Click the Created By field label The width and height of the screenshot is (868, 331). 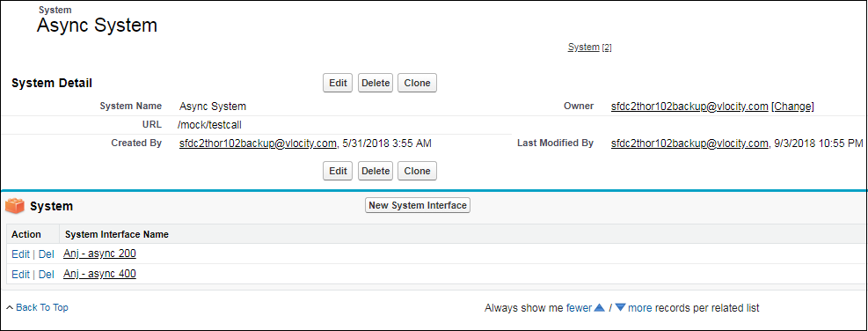pyautogui.click(x=136, y=143)
